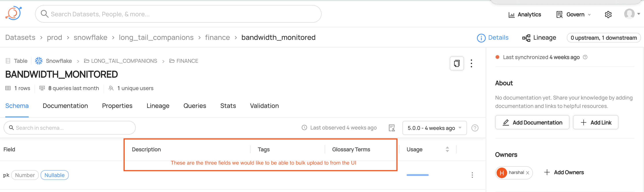Switch to the Documentation tab

coord(65,106)
